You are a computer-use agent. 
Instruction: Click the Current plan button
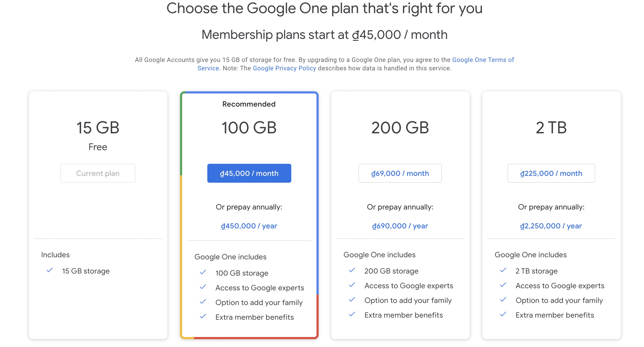[98, 173]
